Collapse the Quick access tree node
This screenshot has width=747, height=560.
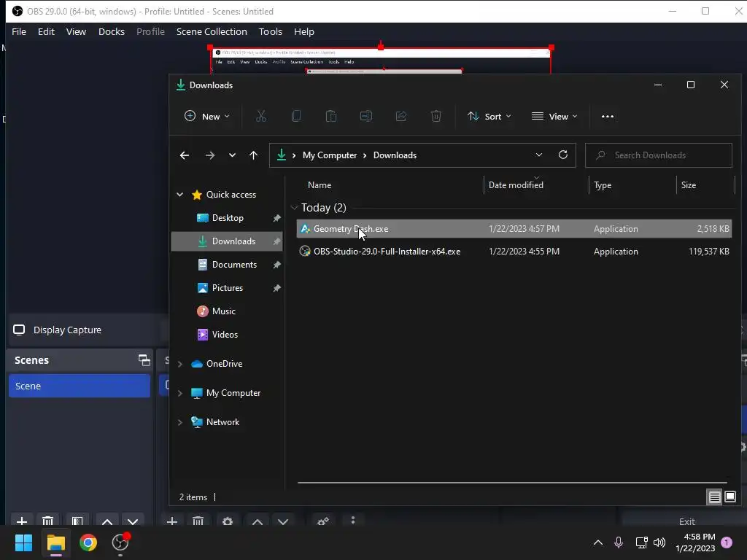coord(179,194)
